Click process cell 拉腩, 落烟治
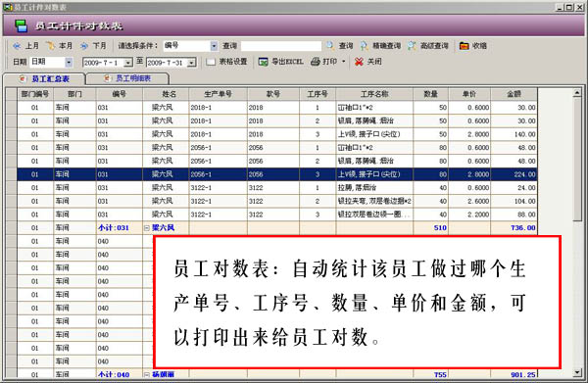This screenshot has height=383, width=588. point(374,188)
